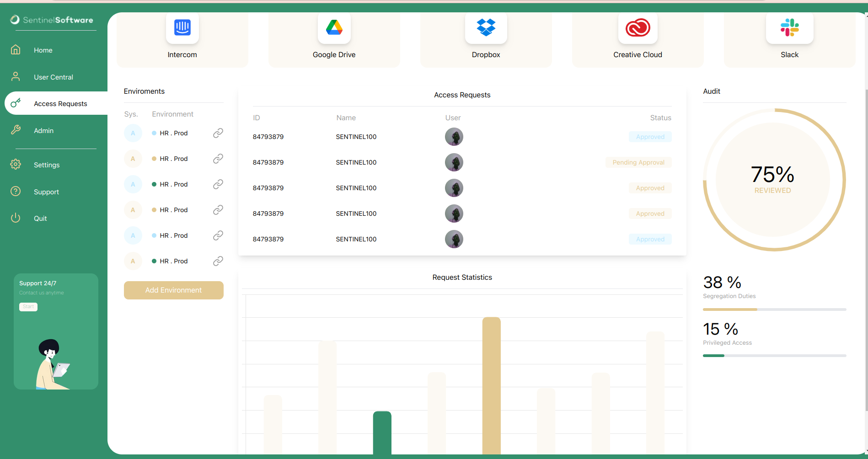Image resolution: width=868 pixels, height=459 pixels.
Task: Click ID 84793879 in first row
Action: coord(268,137)
